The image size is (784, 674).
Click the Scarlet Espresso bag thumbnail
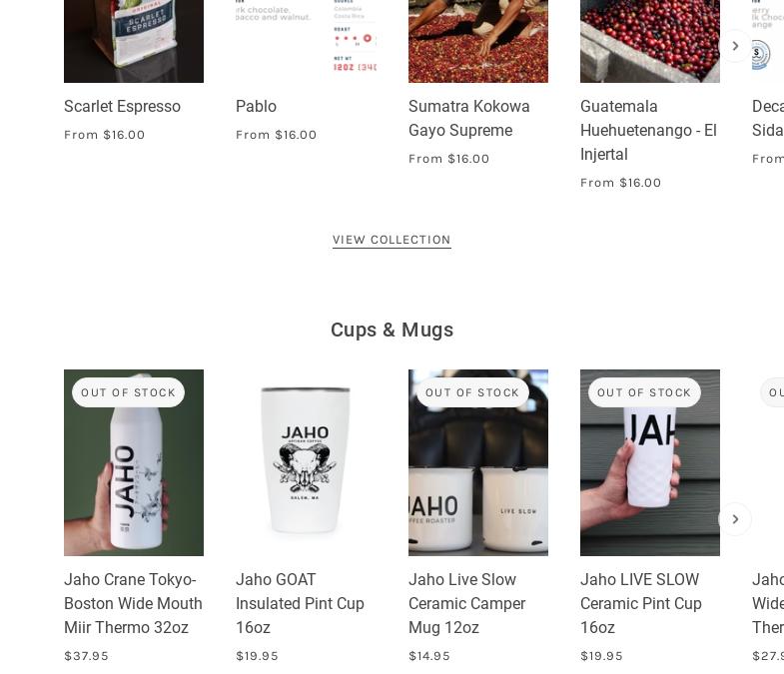[x=134, y=41]
